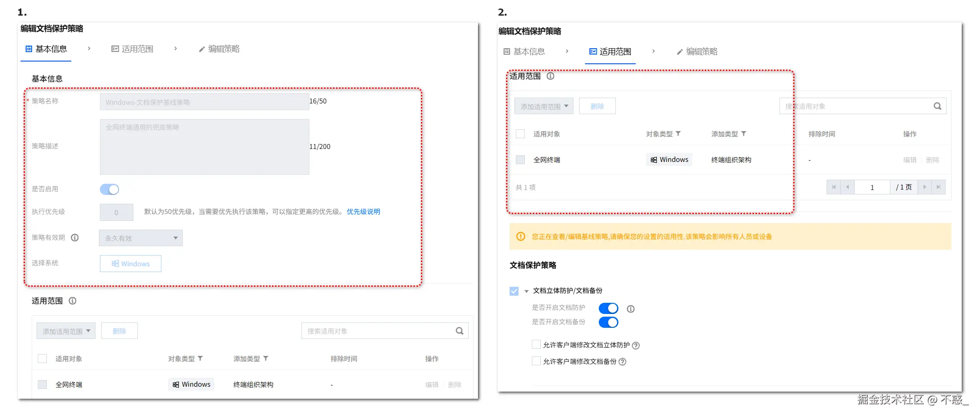980x417 pixels.
Task: Click search magnifier icon in panel 1
Action: point(460,331)
